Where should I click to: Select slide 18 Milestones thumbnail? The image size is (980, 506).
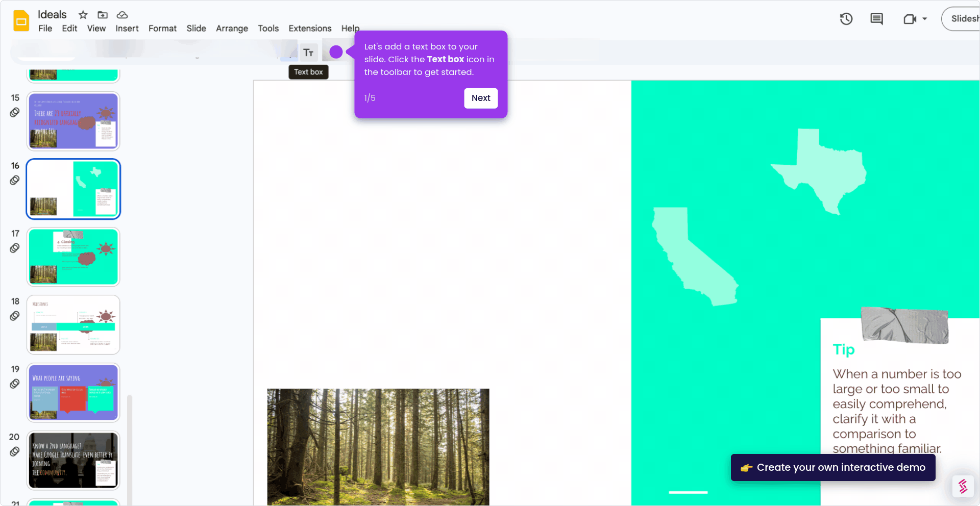(x=73, y=324)
